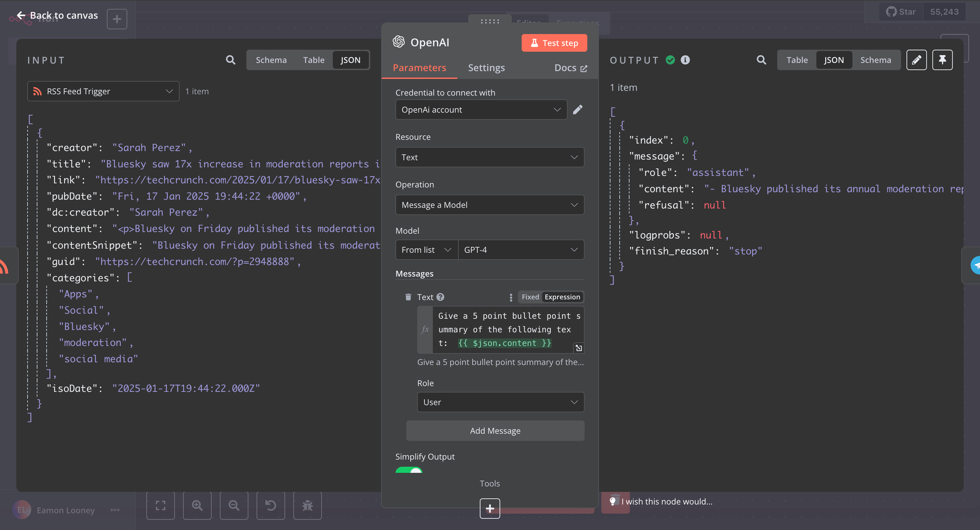Click I wish this node would link
Viewport: 980px width, 530px height.
667,502
